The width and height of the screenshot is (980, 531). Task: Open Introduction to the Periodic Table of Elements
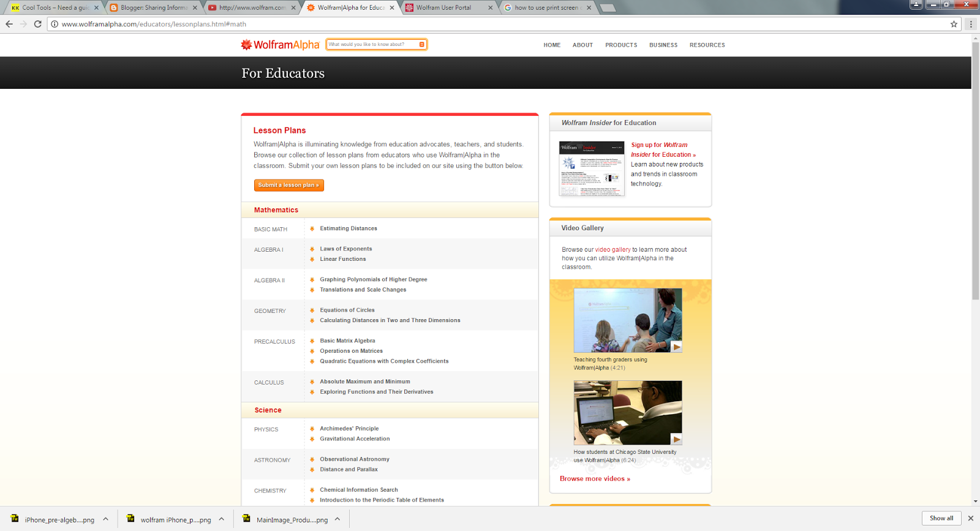pos(382,500)
